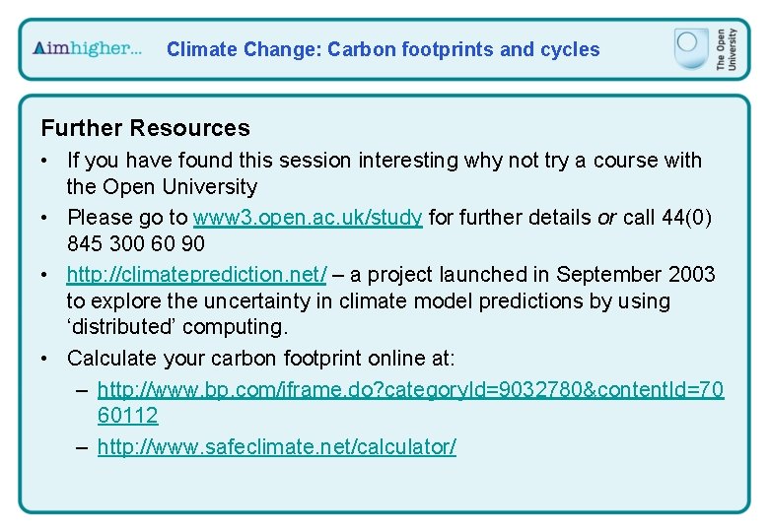Click the dash marker before the safeclimate link
The image size is (769, 532).
coord(83,447)
